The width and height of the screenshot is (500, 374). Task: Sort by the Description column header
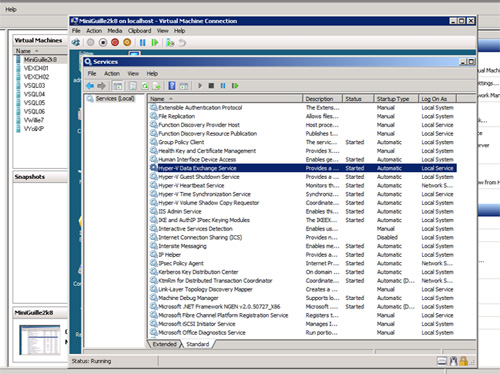coord(323,99)
